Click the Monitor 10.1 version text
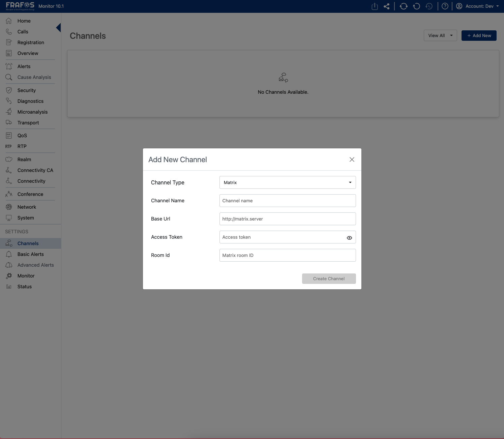This screenshot has height=439, width=504. click(51, 6)
